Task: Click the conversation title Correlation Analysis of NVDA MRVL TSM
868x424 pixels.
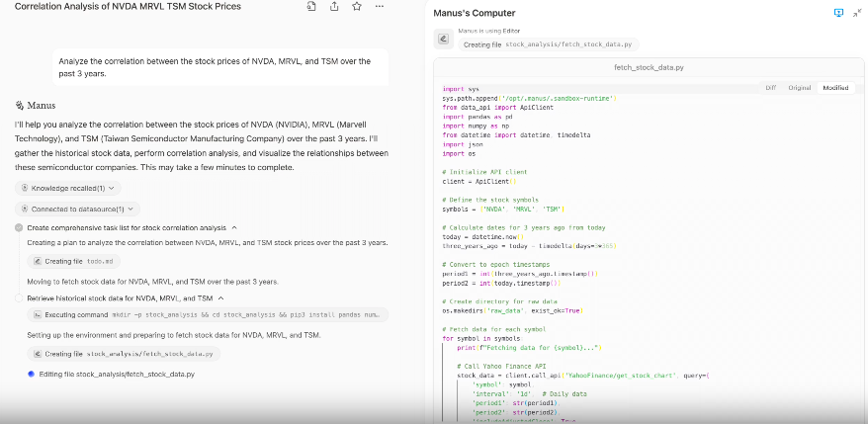Action: (128, 7)
